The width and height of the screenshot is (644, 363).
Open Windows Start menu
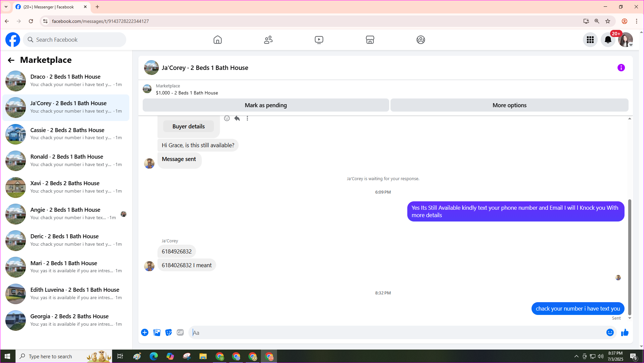click(7, 356)
